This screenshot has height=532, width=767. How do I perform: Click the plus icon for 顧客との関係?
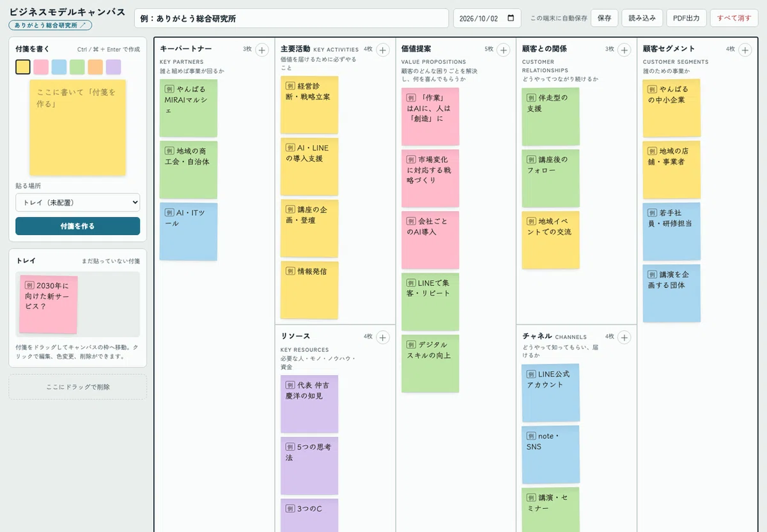(624, 50)
